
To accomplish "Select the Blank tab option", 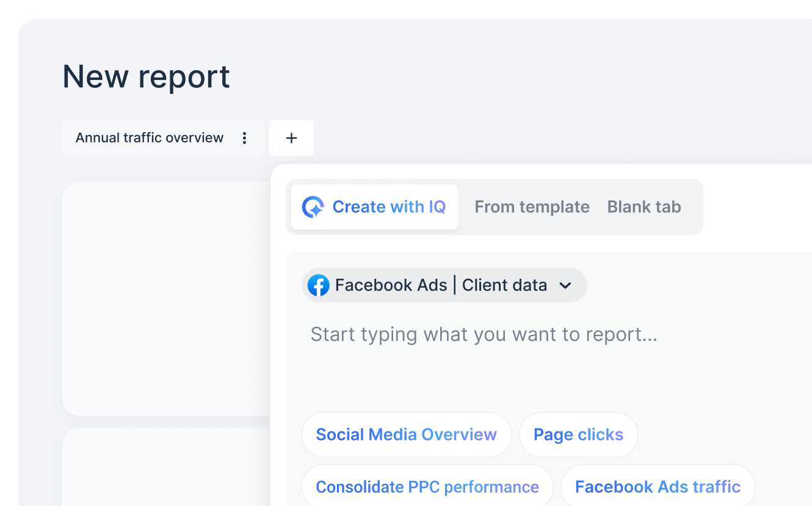I will (643, 207).
